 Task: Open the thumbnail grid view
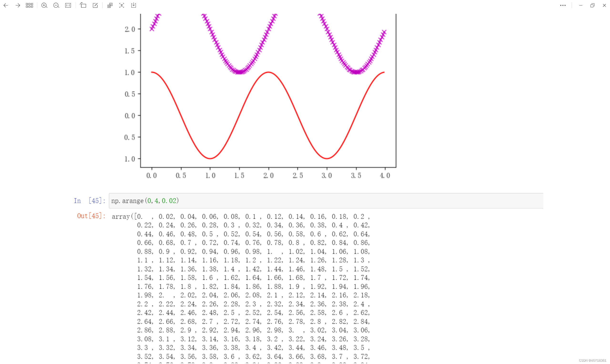pyautogui.click(x=29, y=5)
